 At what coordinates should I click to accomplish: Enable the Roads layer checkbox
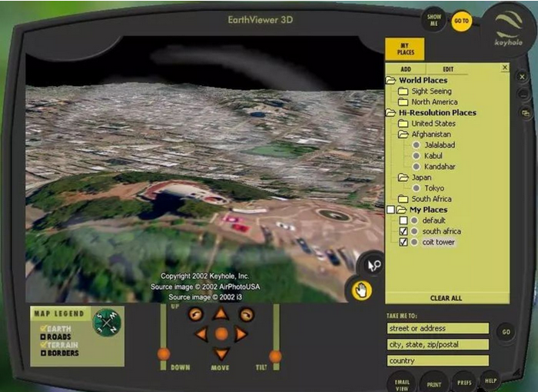(43, 337)
